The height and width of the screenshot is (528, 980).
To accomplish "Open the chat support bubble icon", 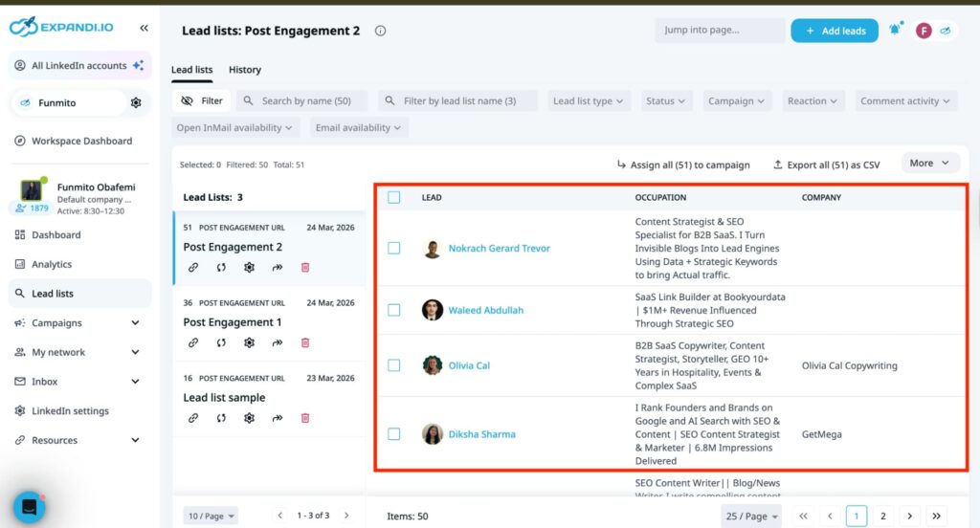I will 29,506.
